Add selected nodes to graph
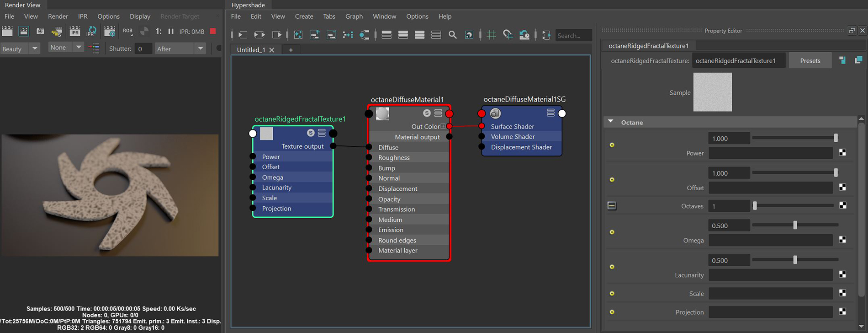Viewport: 868px width, 333px height. point(315,35)
